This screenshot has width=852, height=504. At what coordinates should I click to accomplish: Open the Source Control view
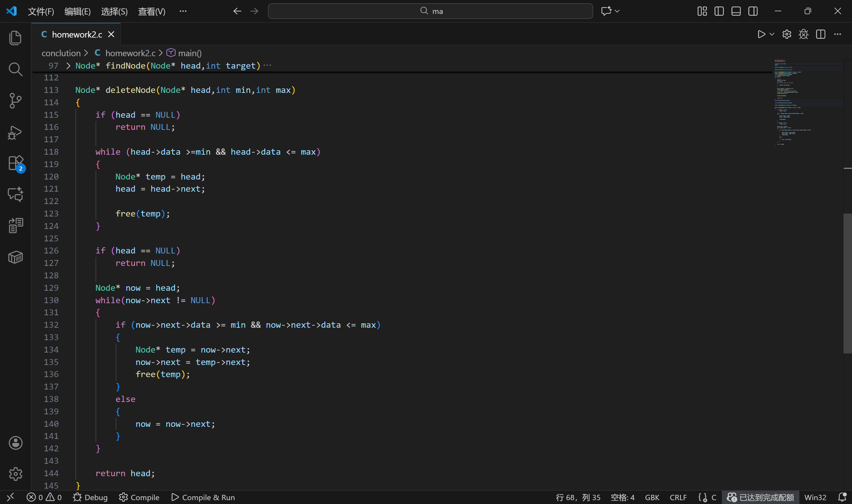tap(15, 101)
